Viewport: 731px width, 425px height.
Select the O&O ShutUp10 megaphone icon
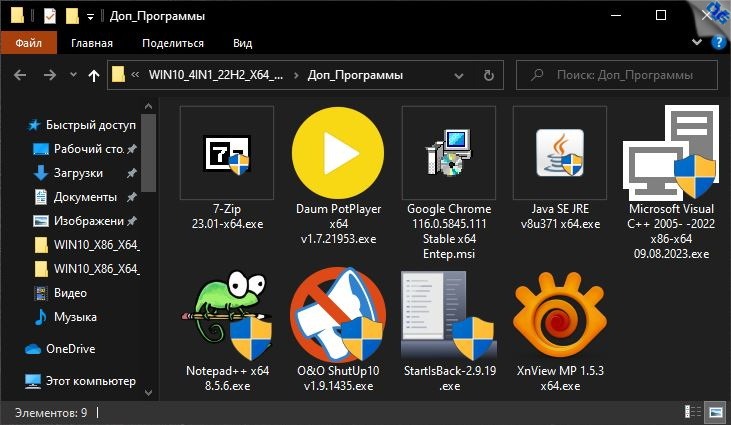coord(338,315)
